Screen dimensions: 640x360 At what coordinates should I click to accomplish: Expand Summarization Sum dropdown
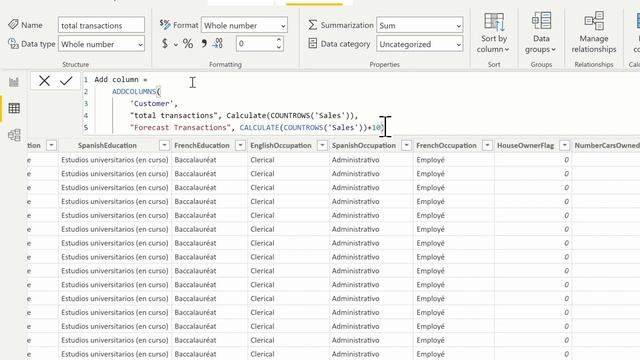(458, 26)
